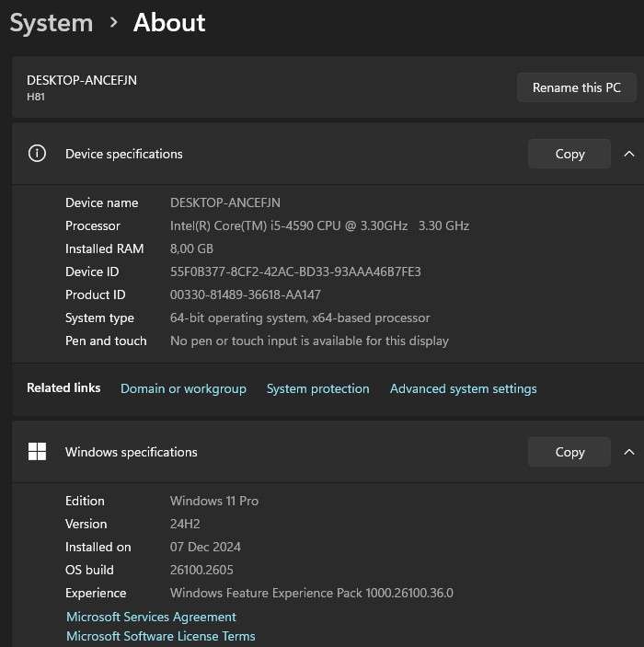Select the processor value Intel Core i5-4590
The width and height of the screenshot is (644, 647).
coord(320,225)
